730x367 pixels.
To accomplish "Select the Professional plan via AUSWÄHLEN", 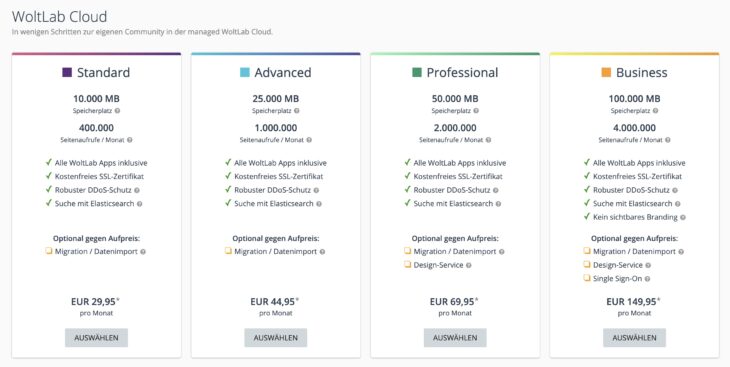I will (x=455, y=338).
